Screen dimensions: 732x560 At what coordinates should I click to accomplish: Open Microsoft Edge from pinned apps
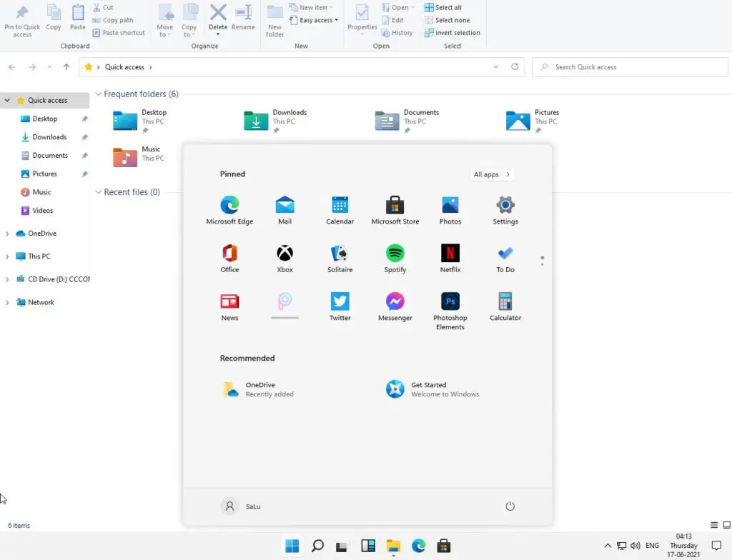229,211
